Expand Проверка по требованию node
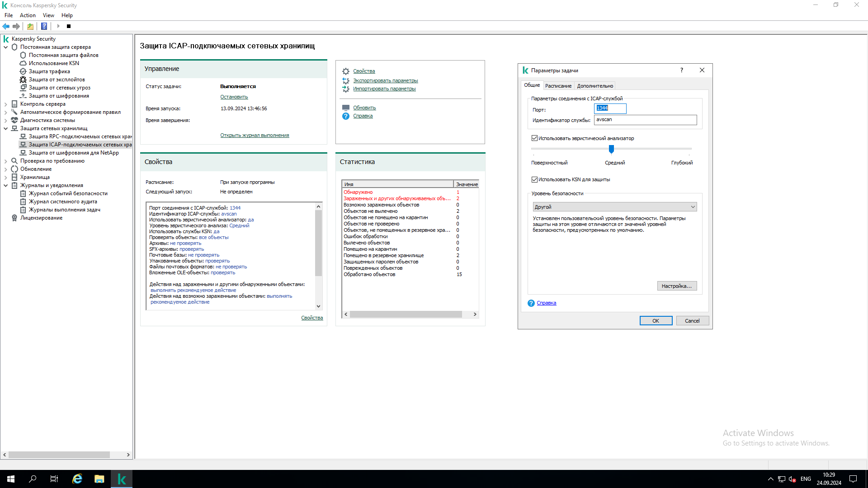The height and width of the screenshot is (488, 868). coord(6,161)
